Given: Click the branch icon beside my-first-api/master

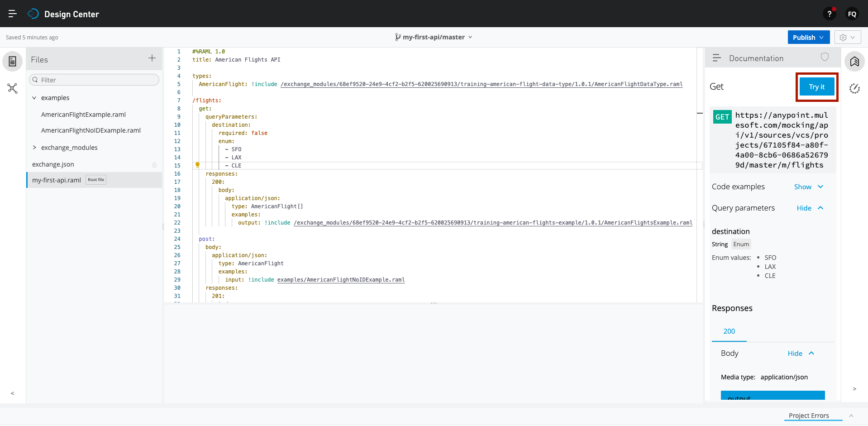Looking at the screenshot, I should point(398,37).
